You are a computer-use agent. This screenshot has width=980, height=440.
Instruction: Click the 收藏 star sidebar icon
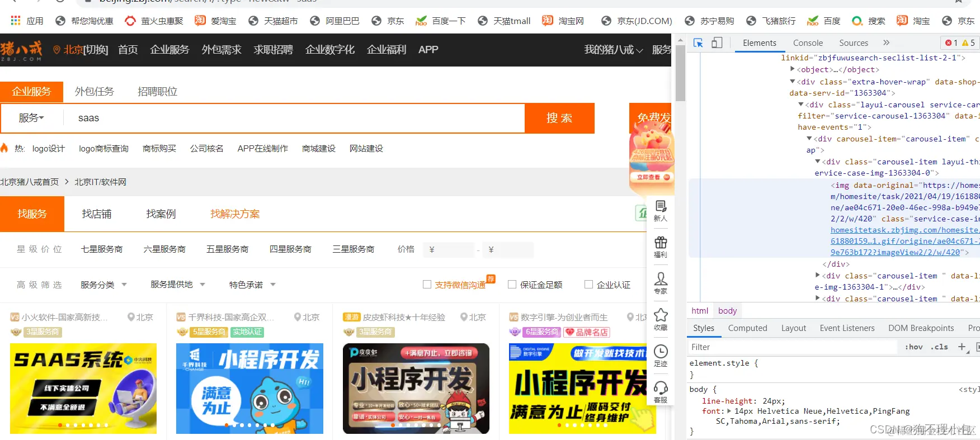point(661,320)
